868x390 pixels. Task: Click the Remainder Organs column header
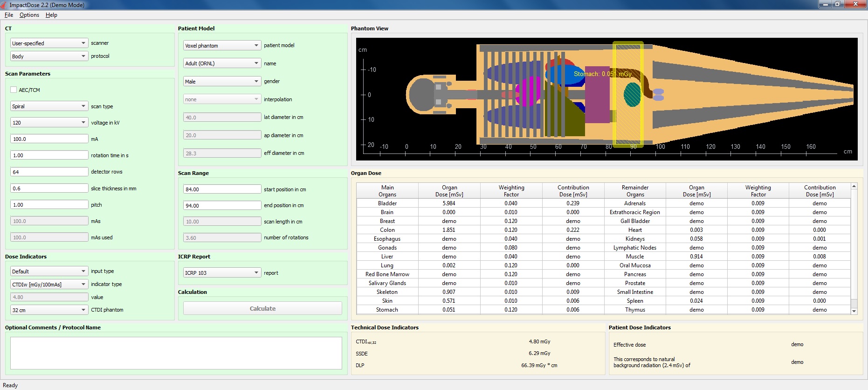pyautogui.click(x=635, y=191)
